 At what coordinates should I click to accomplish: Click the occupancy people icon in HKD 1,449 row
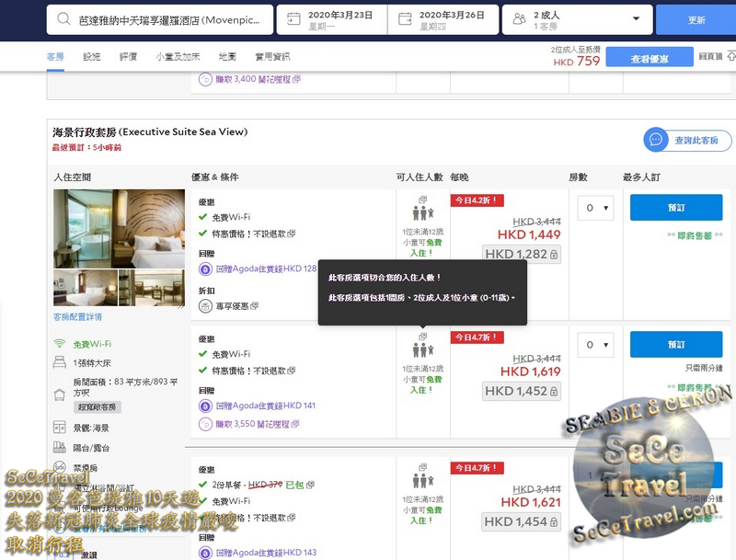(423, 213)
